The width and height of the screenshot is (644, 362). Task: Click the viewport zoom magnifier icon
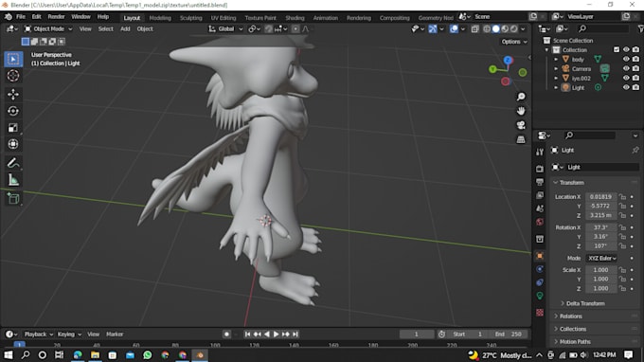[x=521, y=97]
